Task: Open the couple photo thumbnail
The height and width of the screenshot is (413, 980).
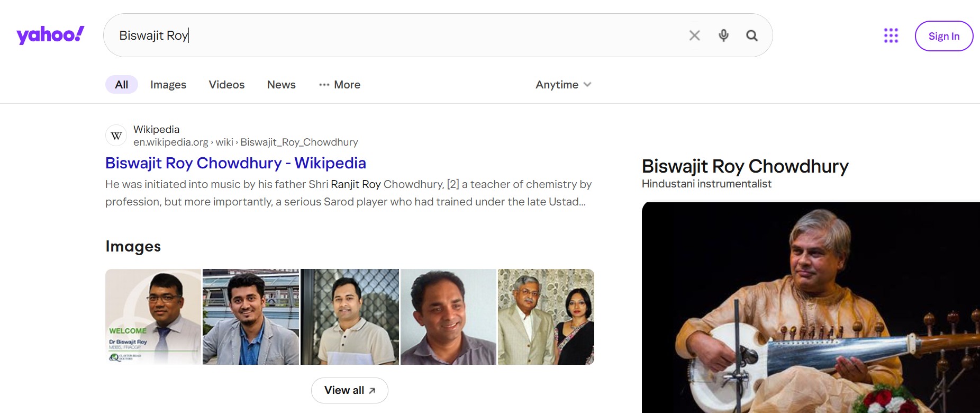Action: click(546, 317)
